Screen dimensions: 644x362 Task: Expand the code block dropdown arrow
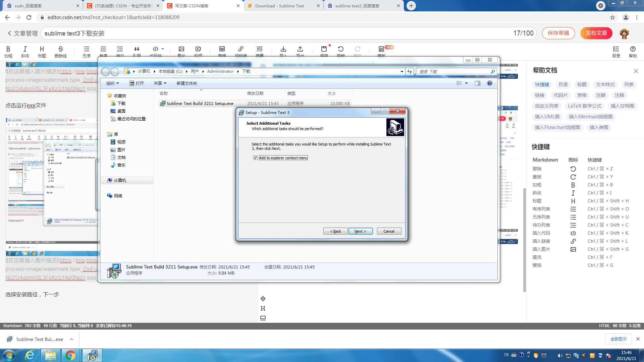(163, 49)
